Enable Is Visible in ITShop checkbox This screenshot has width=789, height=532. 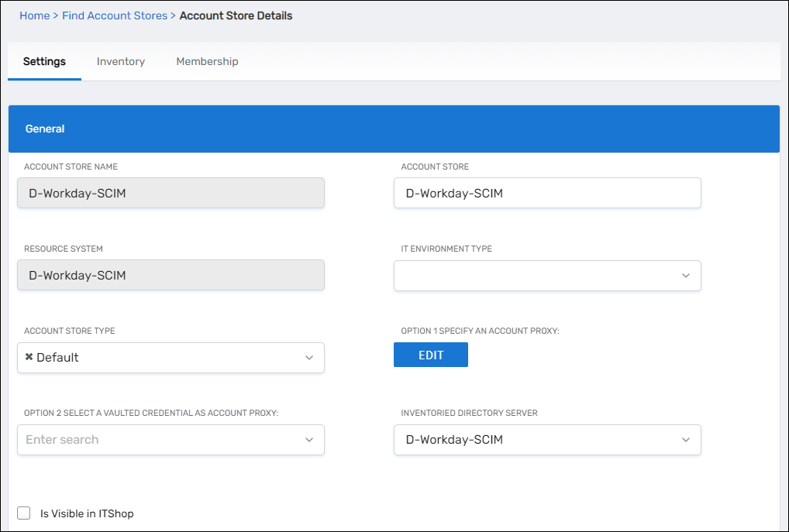pyautogui.click(x=24, y=513)
